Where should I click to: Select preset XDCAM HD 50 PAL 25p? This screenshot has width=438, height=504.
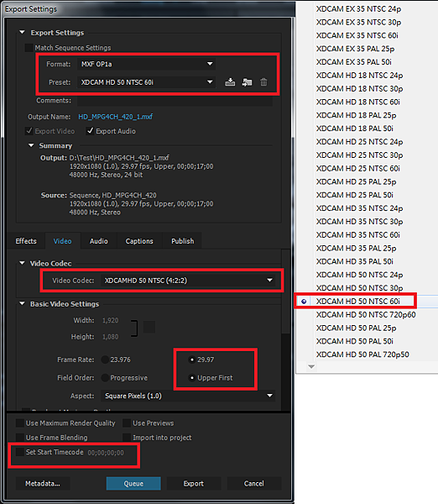click(357, 328)
